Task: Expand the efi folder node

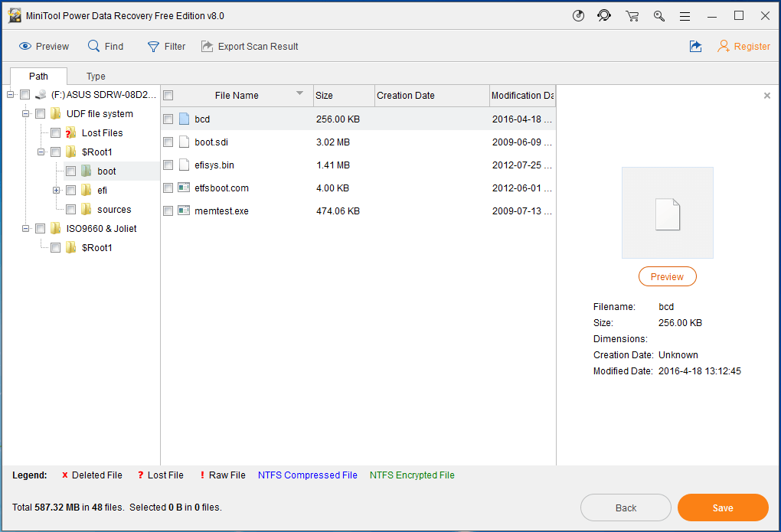Action: (55, 190)
